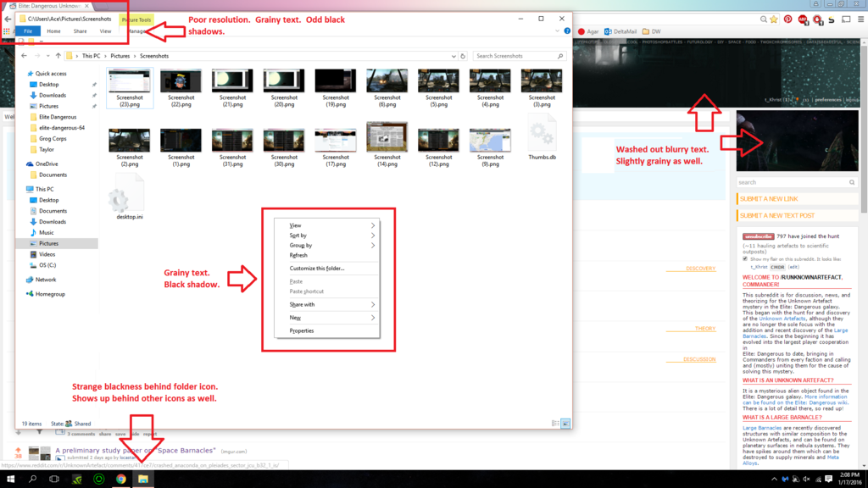The height and width of the screenshot is (488, 868).
Task: Open the Chrome hamburger menu
Action: pyautogui.click(x=861, y=19)
